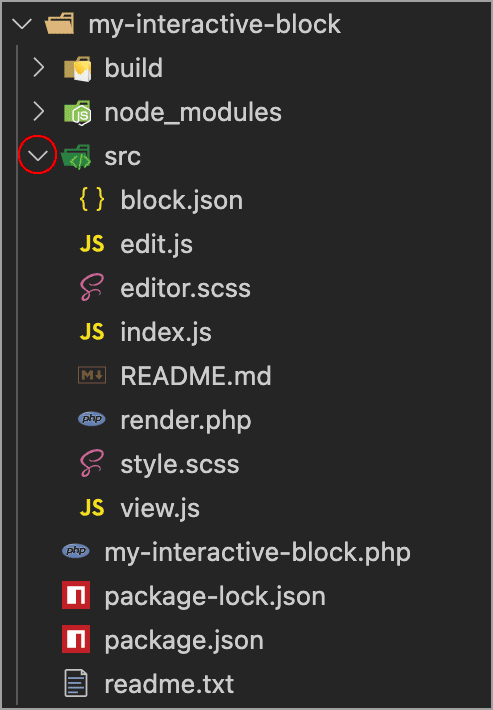This screenshot has width=493, height=710.
Task: Click the build folder icon
Action: tap(77, 68)
